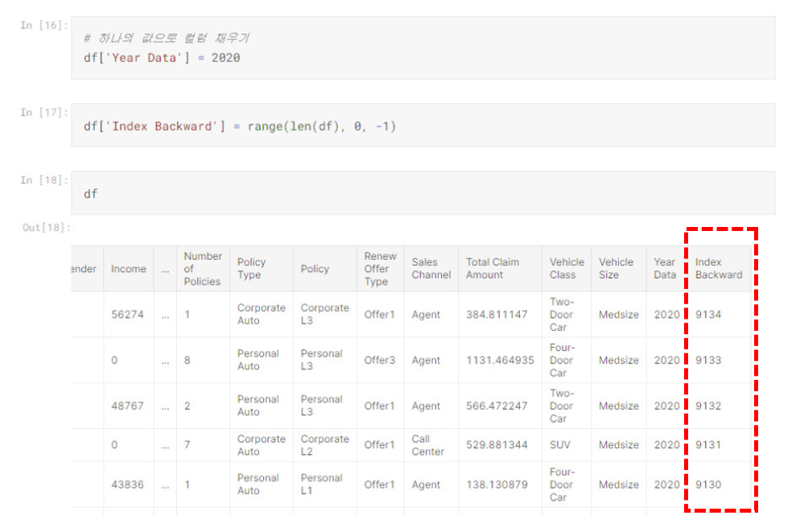Click the Vehicle Class column header
The height and width of the screenshot is (532, 800).
coord(567,268)
